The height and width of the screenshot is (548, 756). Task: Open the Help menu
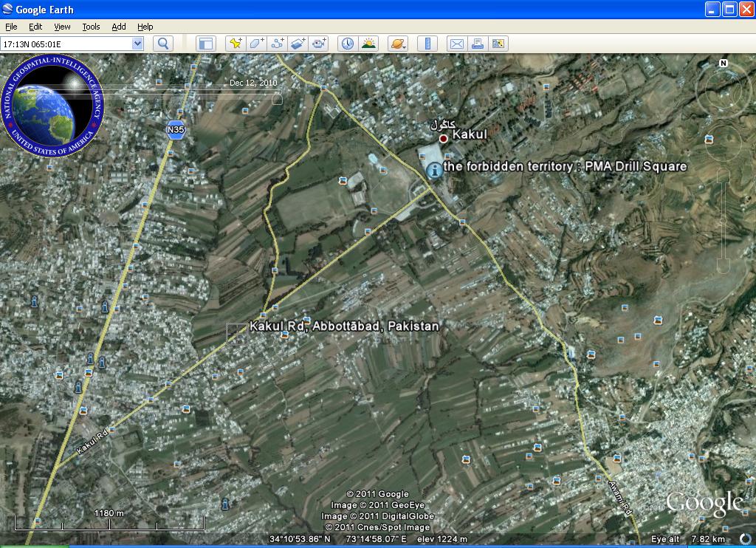click(145, 27)
